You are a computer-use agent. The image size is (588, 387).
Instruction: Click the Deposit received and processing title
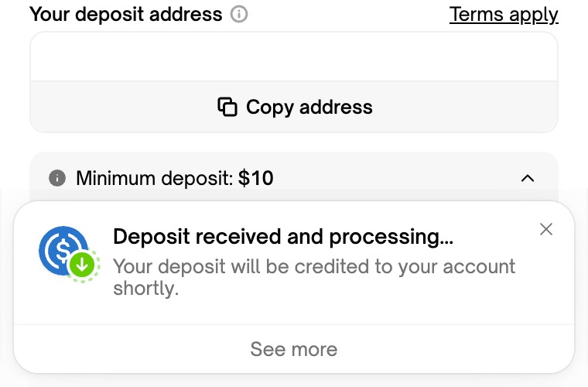pos(283,237)
